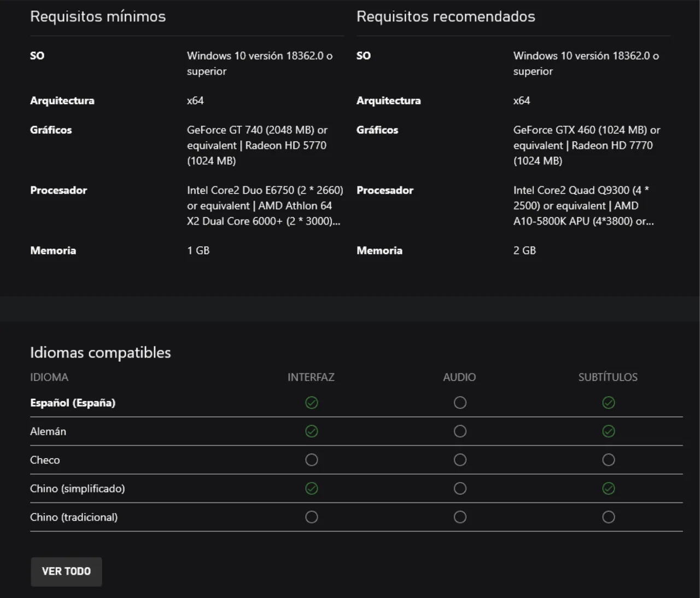Image resolution: width=700 pixels, height=598 pixels.
Task: Click Checo audio empty circle
Action: (460, 460)
